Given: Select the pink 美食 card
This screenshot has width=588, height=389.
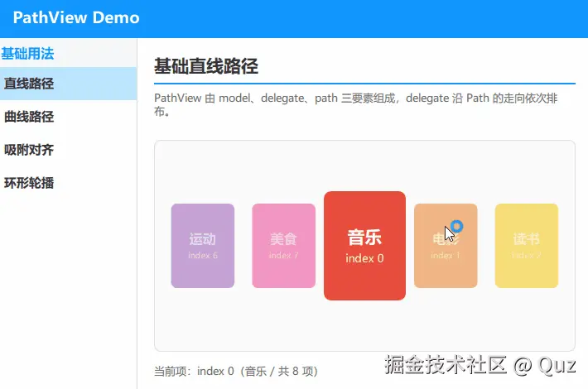Looking at the screenshot, I should (284, 246).
